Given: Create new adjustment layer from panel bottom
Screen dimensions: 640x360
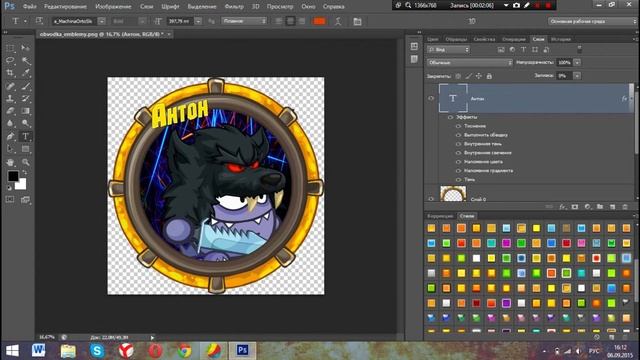Looking at the screenshot, I should point(587,207).
